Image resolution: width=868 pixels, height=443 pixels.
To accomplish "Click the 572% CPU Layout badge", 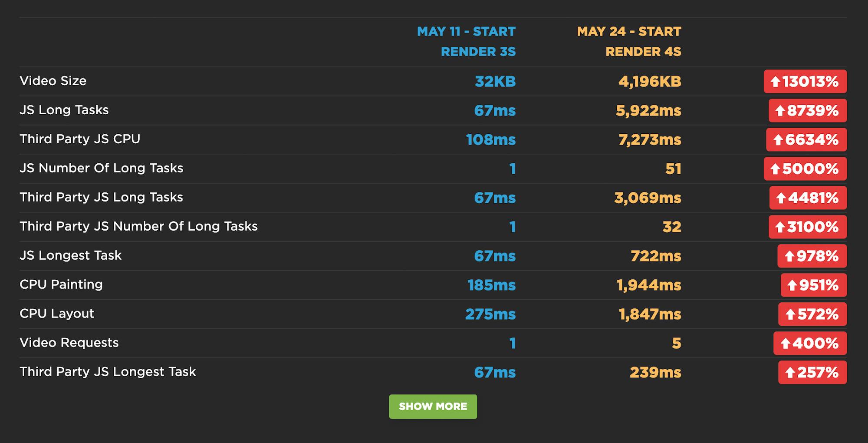I will point(812,314).
